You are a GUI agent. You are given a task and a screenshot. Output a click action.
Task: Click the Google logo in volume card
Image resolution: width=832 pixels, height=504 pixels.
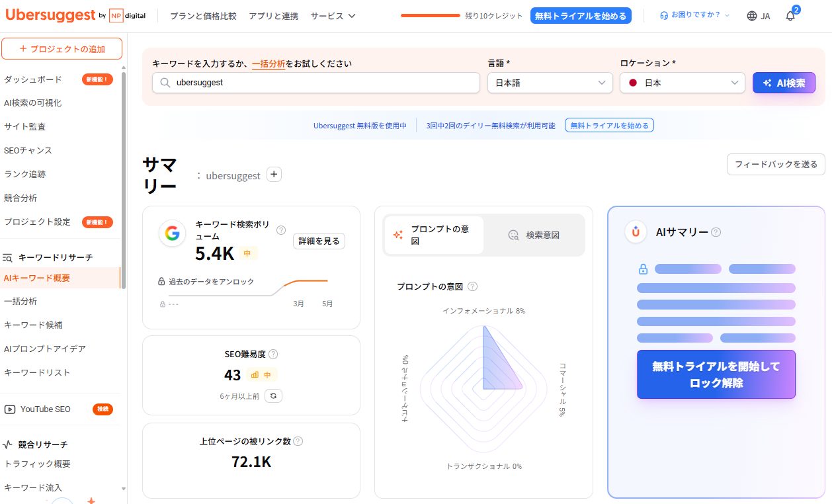point(173,233)
